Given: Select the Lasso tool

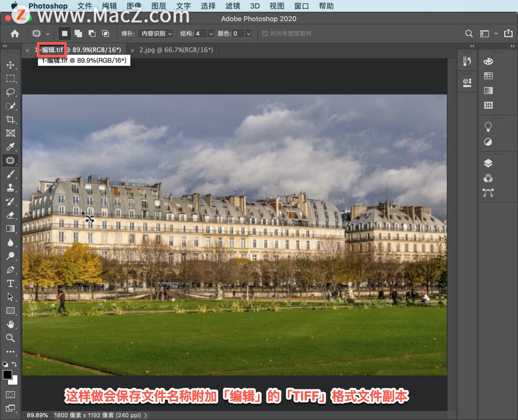Looking at the screenshot, I should pos(10,92).
